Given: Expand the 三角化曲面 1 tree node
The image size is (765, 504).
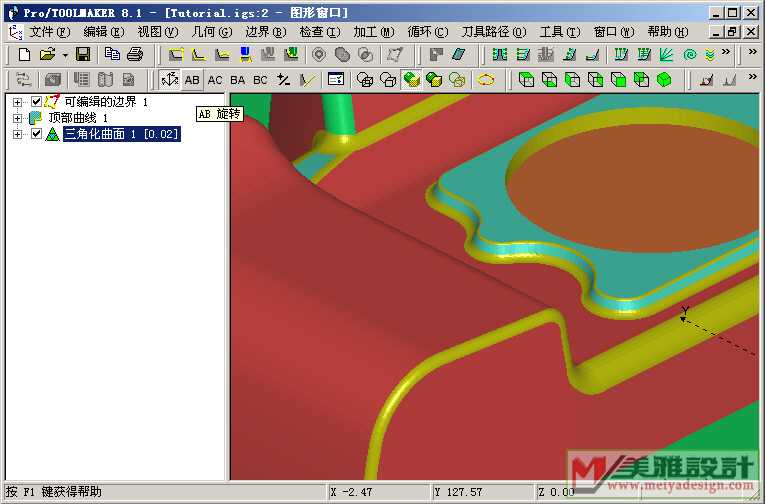Looking at the screenshot, I should [x=18, y=134].
